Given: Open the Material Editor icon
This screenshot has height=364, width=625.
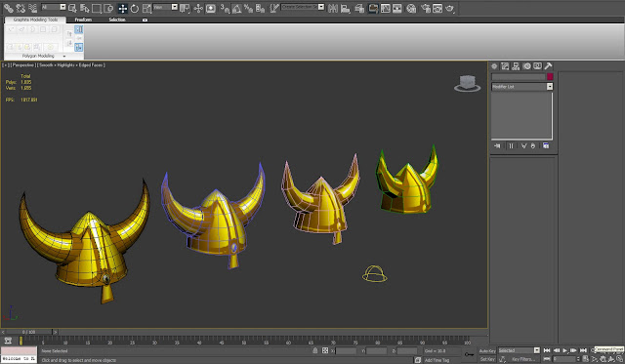Looking at the screenshot, I should 411,9.
